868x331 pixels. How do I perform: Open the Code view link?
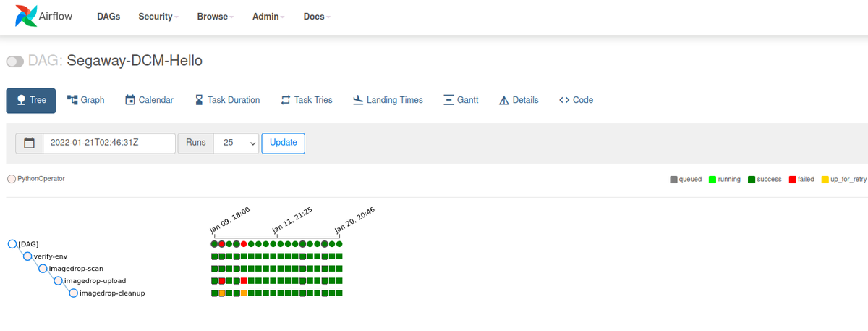(576, 100)
